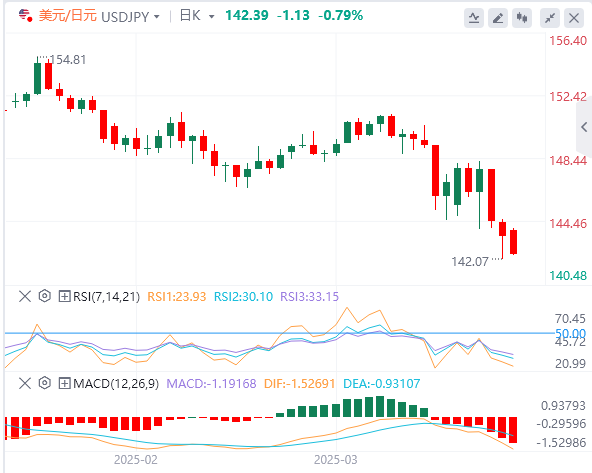
Task: Click the 美元/日元 pair name
Action: pyautogui.click(x=68, y=16)
